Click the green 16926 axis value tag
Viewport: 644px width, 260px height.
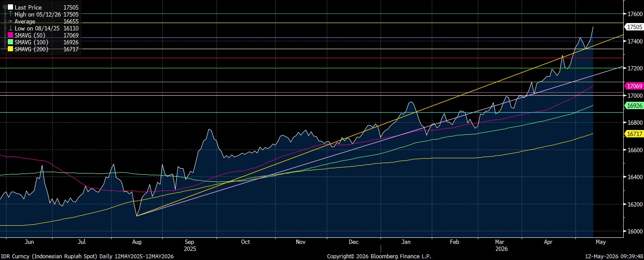(635, 106)
